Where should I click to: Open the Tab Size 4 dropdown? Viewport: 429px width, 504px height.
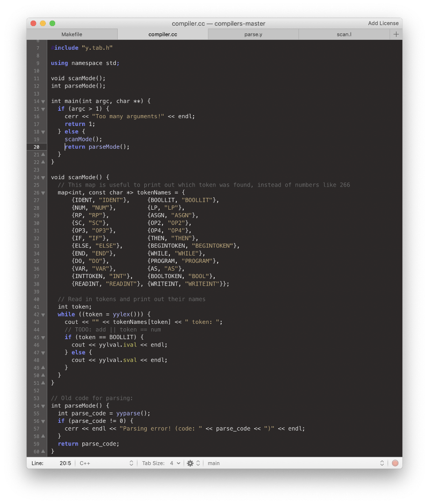(175, 463)
